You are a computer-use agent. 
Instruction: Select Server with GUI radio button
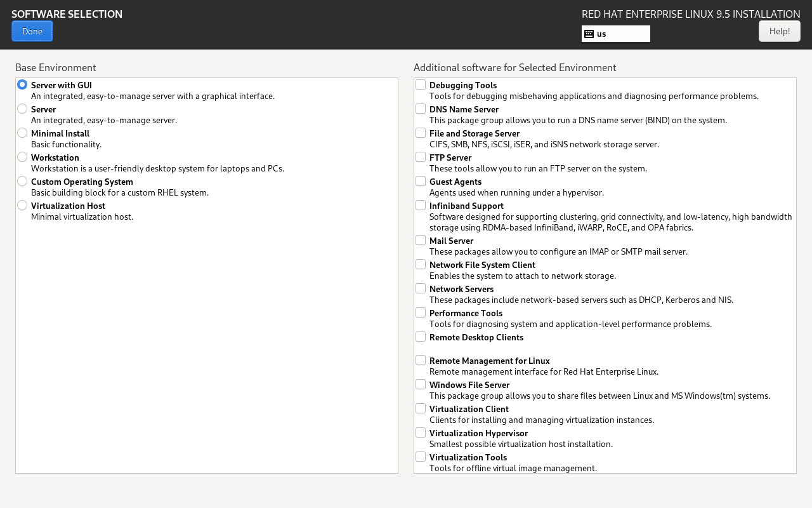tap(22, 84)
